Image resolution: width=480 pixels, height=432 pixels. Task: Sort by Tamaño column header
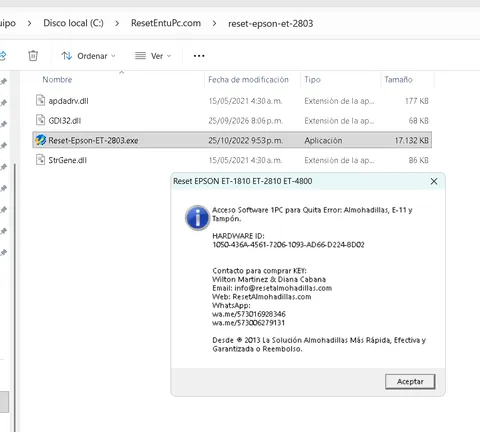(398, 80)
